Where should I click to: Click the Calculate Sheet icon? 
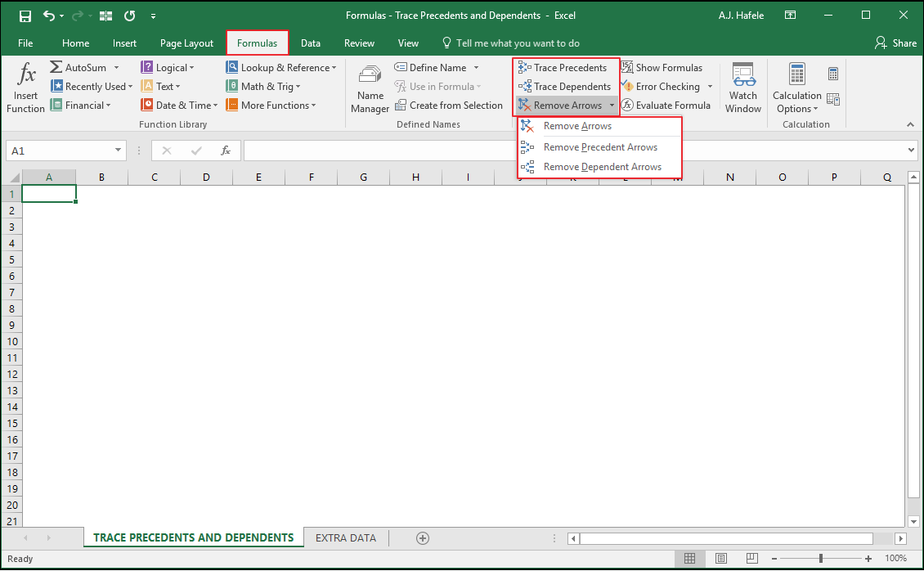coord(832,99)
